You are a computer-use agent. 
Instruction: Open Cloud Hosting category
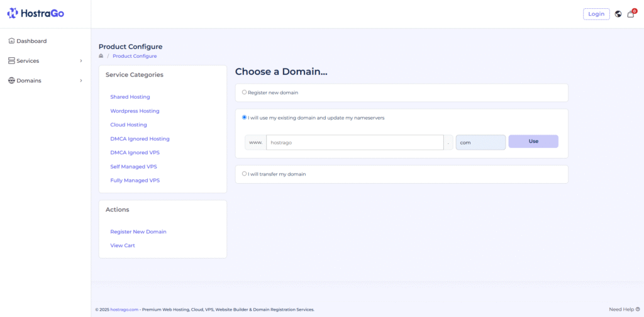[128, 125]
